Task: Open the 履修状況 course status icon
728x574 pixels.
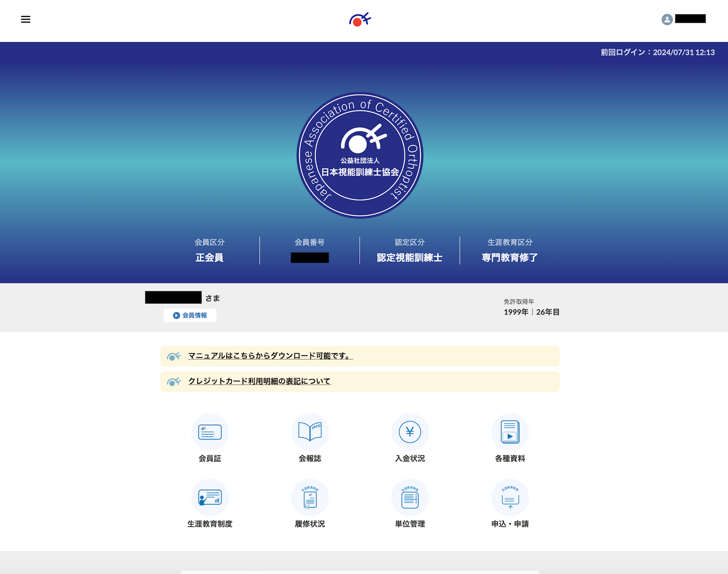Action: pos(310,497)
